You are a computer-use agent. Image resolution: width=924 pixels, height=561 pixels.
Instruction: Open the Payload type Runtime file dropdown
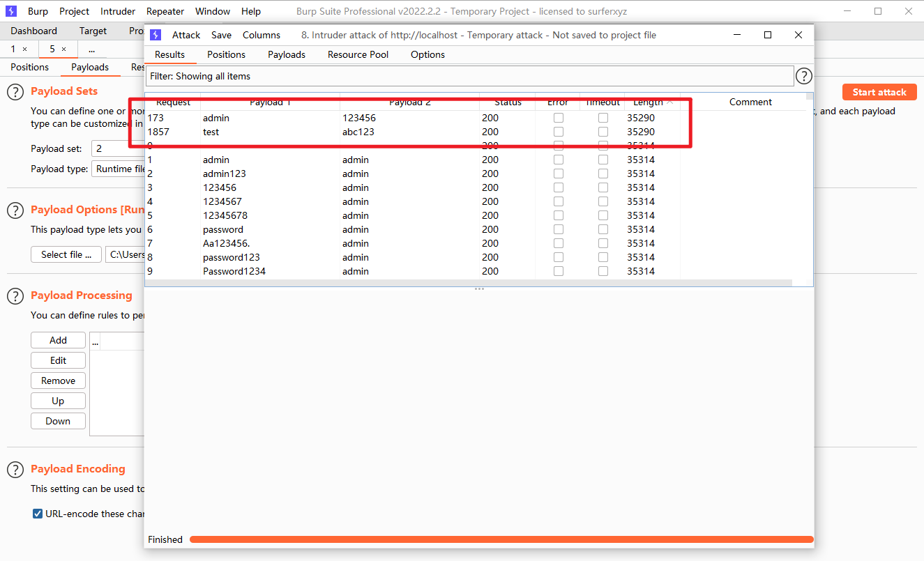click(119, 169)
